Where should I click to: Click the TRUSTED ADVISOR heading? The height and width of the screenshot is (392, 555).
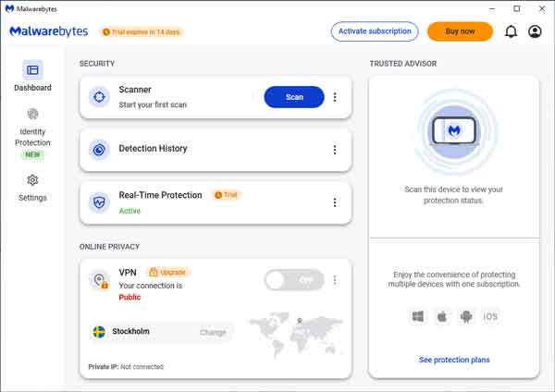[403, 64]
